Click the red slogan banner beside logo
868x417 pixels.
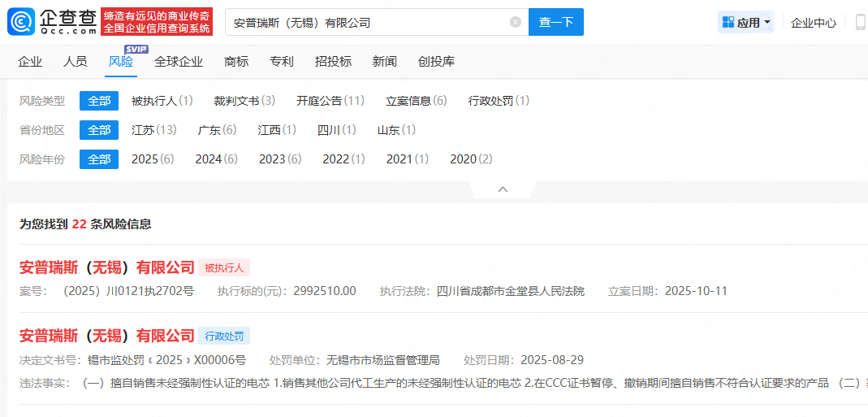[x=157, y=22]
